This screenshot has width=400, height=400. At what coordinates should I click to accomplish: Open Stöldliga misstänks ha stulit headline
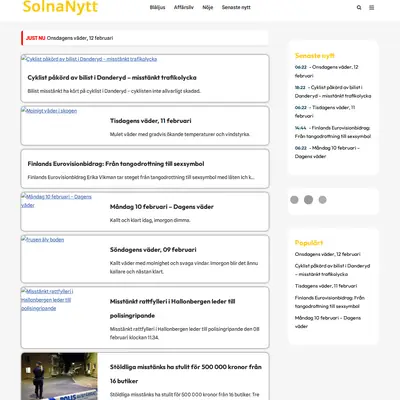186,374
